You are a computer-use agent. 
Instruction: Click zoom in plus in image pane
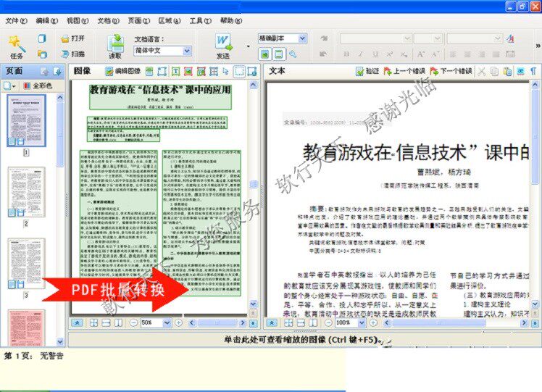[178, 323]
